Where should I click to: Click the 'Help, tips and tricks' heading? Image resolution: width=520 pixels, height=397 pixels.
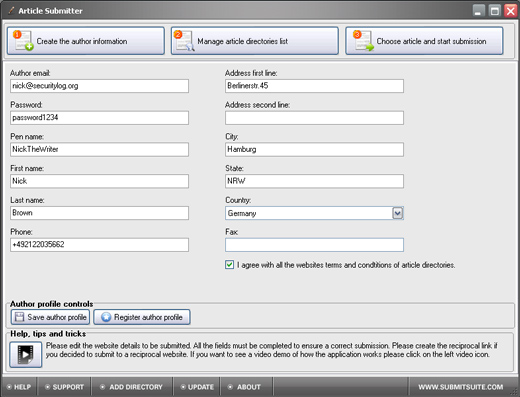(48, 334)
